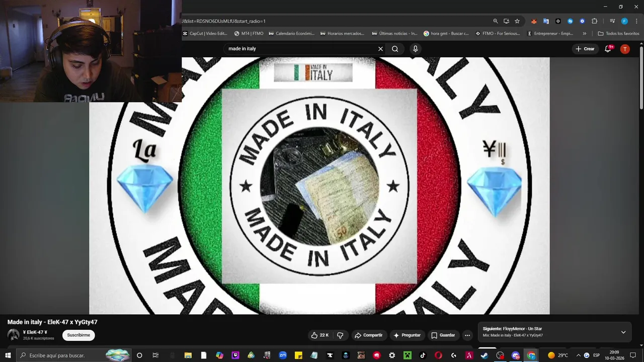The height and width of the screenshot is (362, 644).
Task: Click the address bar URL text
Action: [x=224, y=21]
